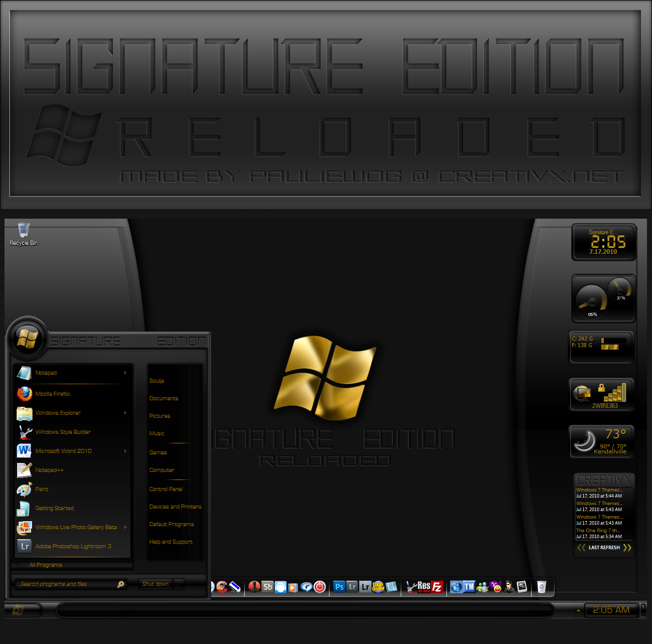Open Notepad++ from start menu
The height and width of the screenshot is (644, 652).
point(73,470)
